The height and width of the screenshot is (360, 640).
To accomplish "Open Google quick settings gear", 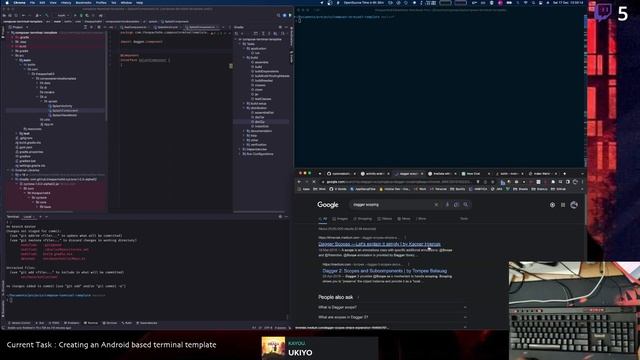I will 552,205.
